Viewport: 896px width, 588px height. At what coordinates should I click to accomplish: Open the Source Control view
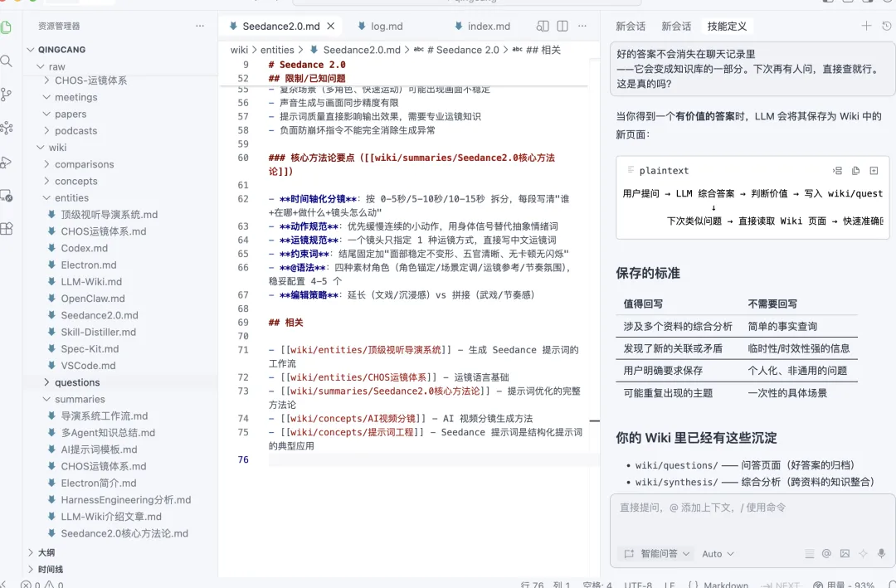point(7,95)
